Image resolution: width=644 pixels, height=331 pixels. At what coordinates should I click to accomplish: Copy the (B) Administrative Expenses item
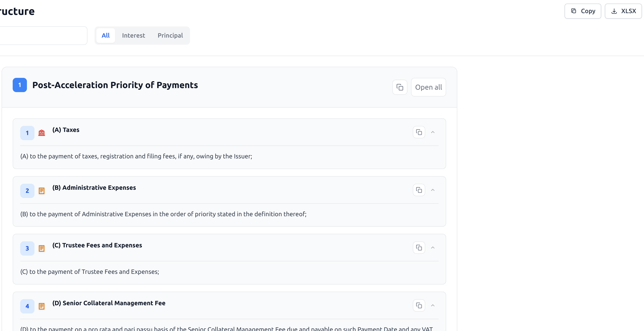pyautogui.click(x=419, y=190)
